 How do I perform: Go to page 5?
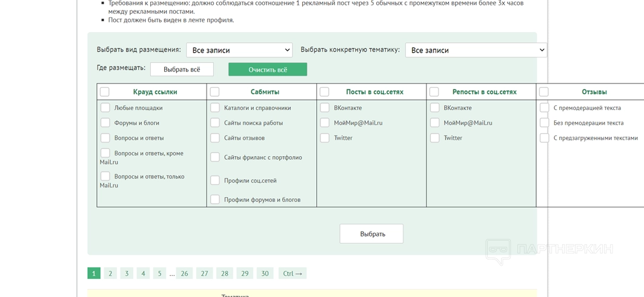click(159, 273)
